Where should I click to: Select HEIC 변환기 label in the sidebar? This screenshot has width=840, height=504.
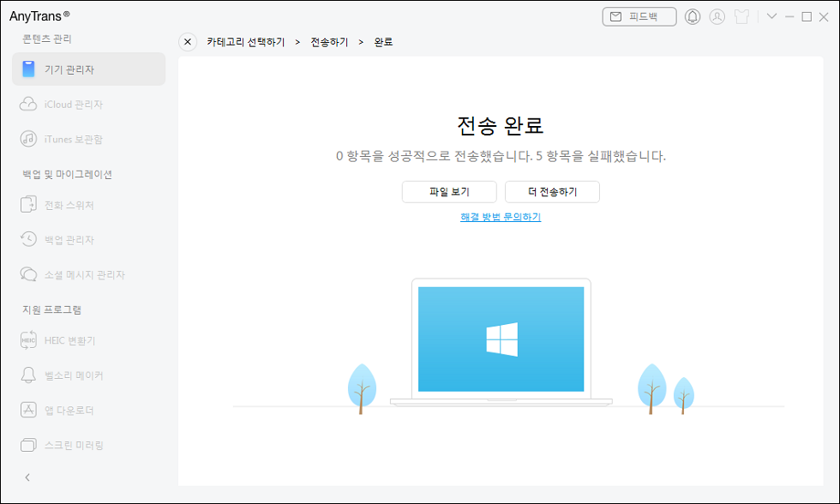(69, 340)
